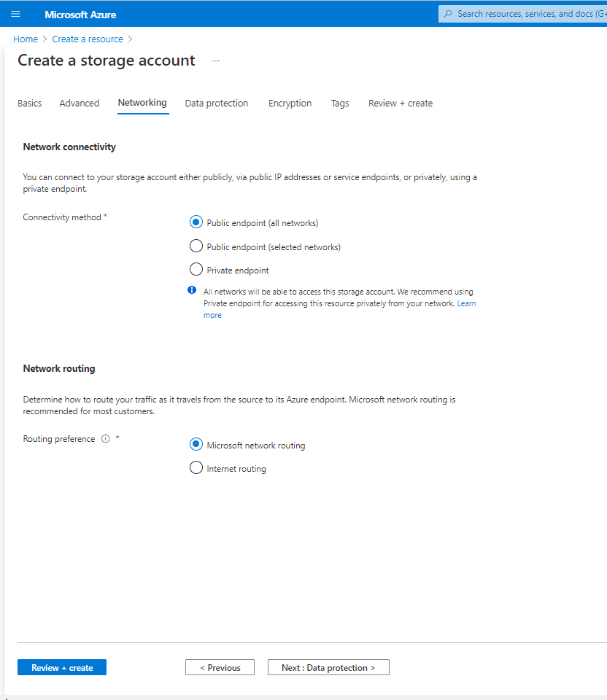Screen dimensions: 607x700
Task: Click Next : Data protection button
Action: coord(328,667)
